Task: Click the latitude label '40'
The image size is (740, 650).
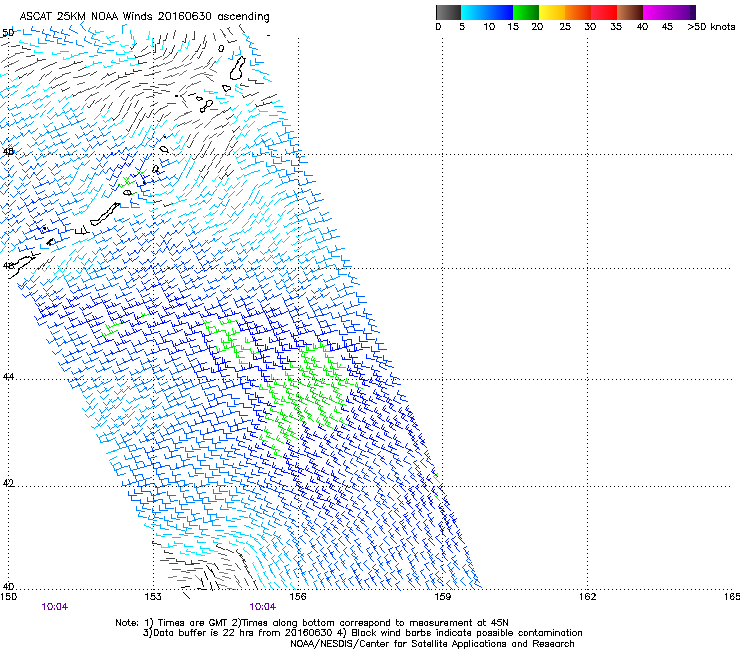Action: pos(8,587)
